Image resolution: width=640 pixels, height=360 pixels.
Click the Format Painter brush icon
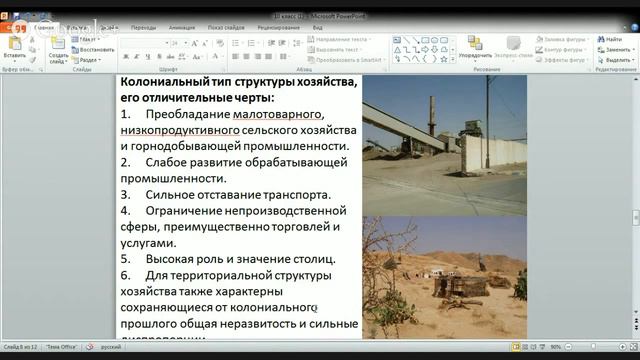pos(32,60)
